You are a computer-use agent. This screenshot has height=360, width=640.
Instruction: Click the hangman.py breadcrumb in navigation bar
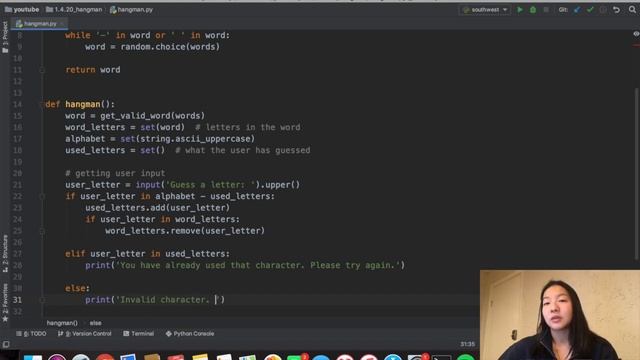pyautogui.click(x=131, y=9)
